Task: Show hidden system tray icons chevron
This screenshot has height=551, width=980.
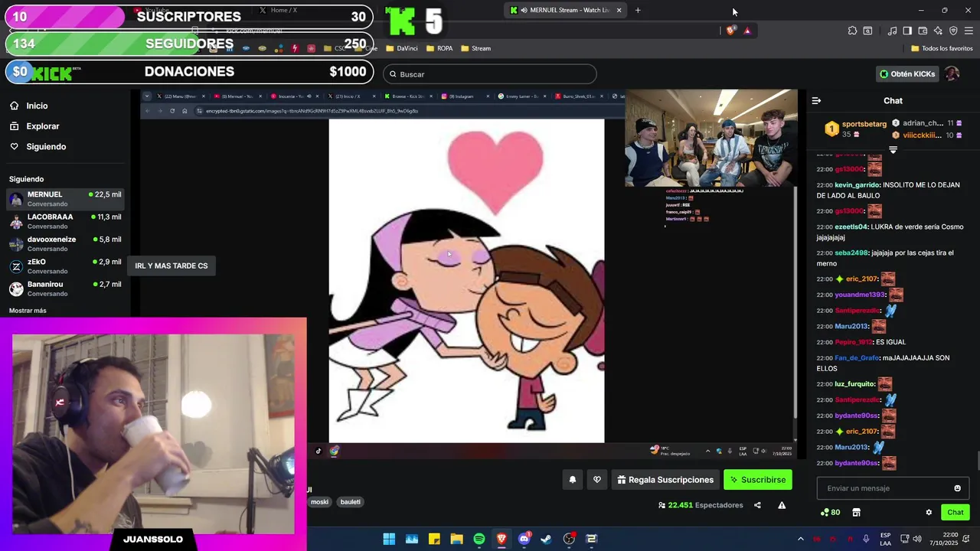Action: click(801, 539)
